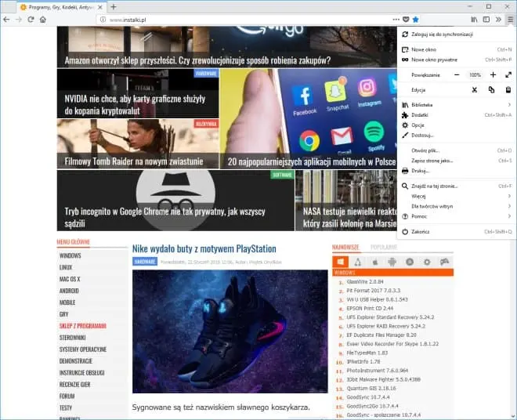The width and height of the screenshot is (517, 420).
Task: Show site information icon in address bar
Action: click(103, 20)
